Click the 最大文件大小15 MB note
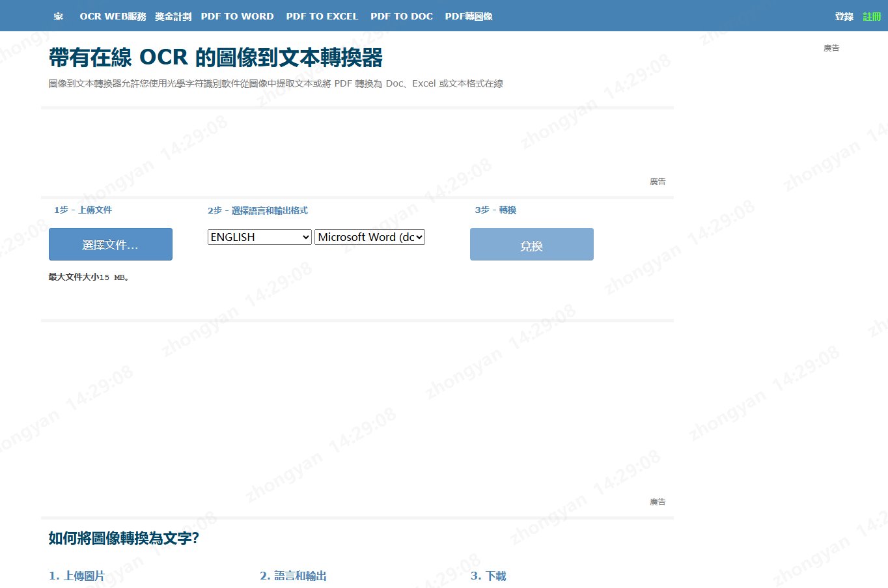 (89, 277)
